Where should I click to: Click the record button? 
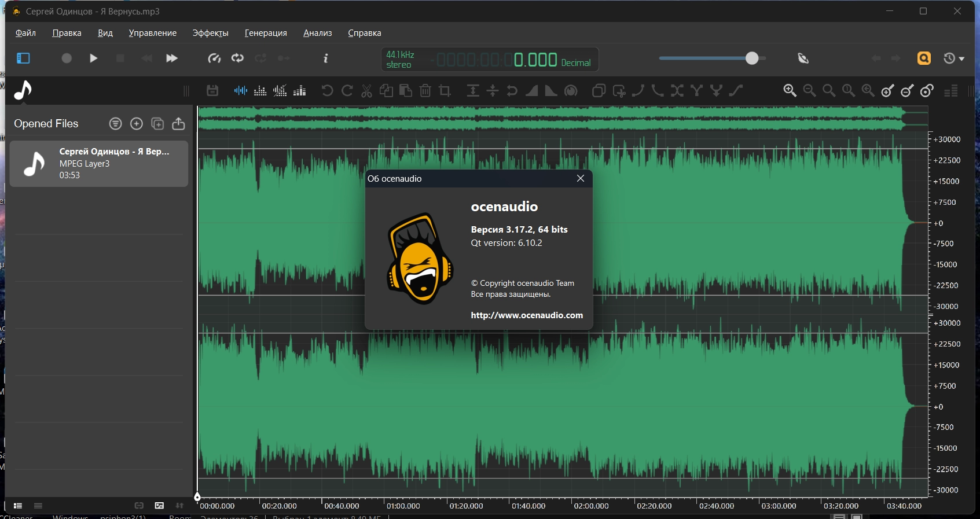point(67,58)
